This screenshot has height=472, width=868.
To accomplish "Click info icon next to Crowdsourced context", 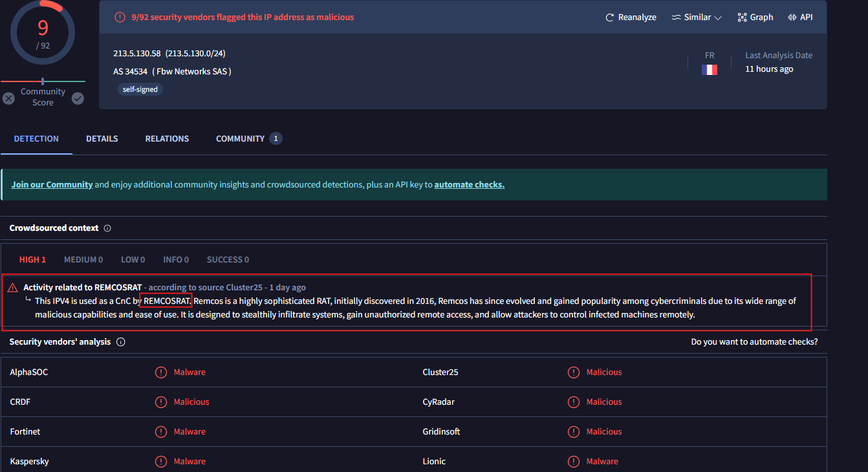I will (107, 228).
